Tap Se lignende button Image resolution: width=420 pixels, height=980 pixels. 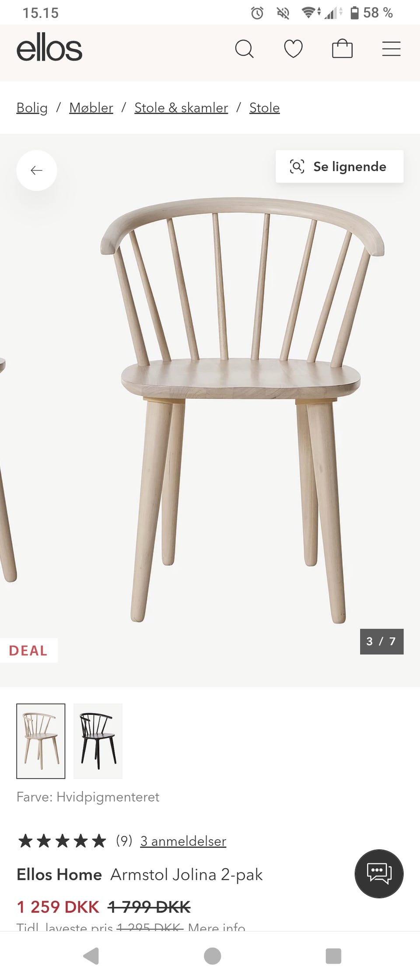pos(339,166)
